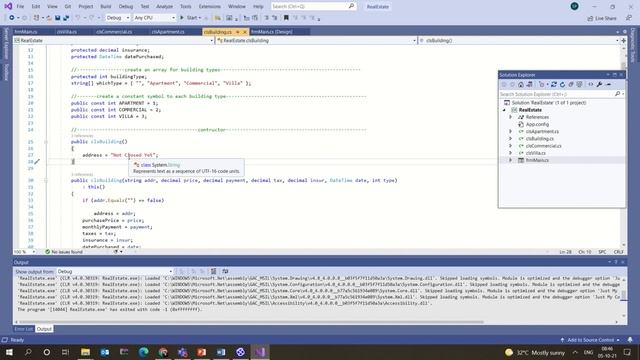The width and height of the screenshot is (640, 360).
Task: Click the Windows Start button
Action: pyautogui.click(x=9, y=352)
